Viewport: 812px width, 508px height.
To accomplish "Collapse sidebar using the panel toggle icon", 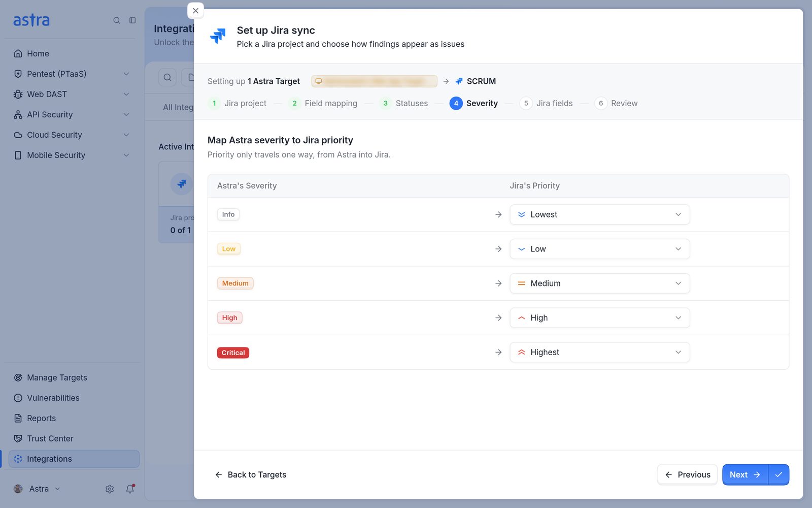I will (x=132, y=20).
